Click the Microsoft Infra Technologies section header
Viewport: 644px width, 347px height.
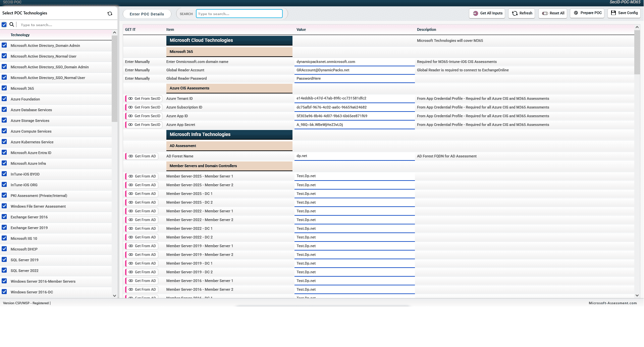point(229,135)
